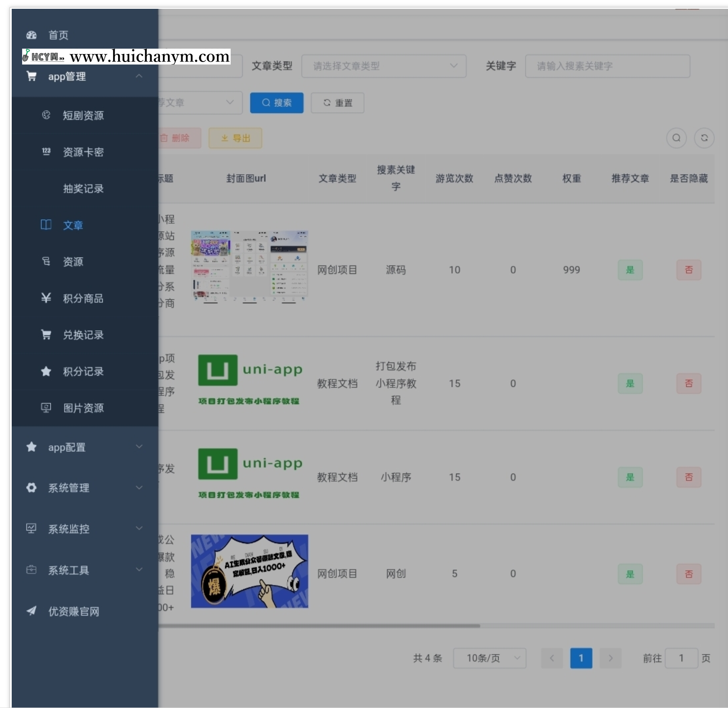Select the 兑换记录 cart icon
728x708 pixels.
[x=46, y=335]
